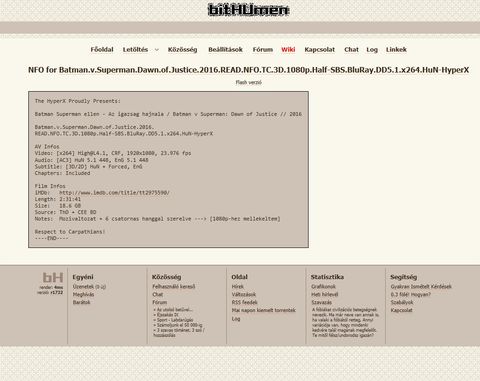480x381 pixels.
Task: Open the Felhasználó kereső footer link
Action: [173, 286]
